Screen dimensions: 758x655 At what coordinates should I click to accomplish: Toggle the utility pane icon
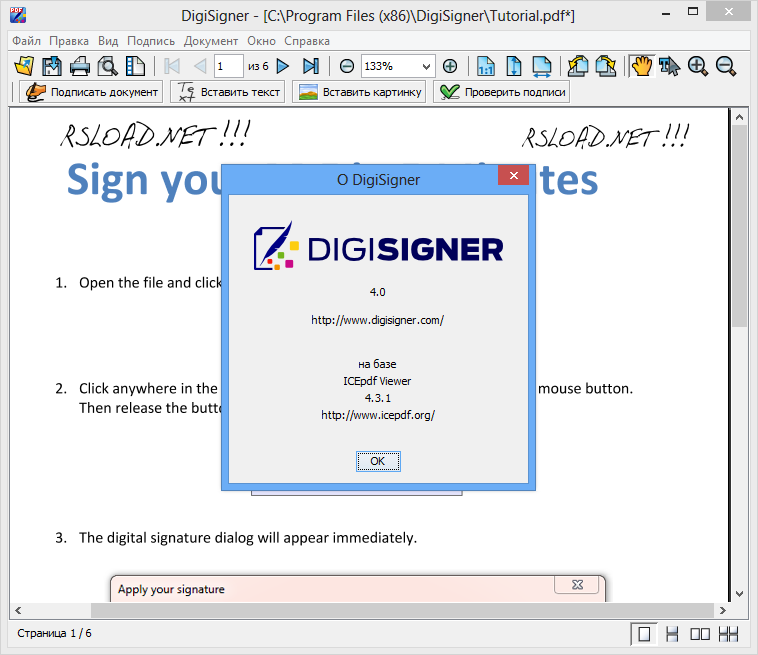[x=135, y=66]
